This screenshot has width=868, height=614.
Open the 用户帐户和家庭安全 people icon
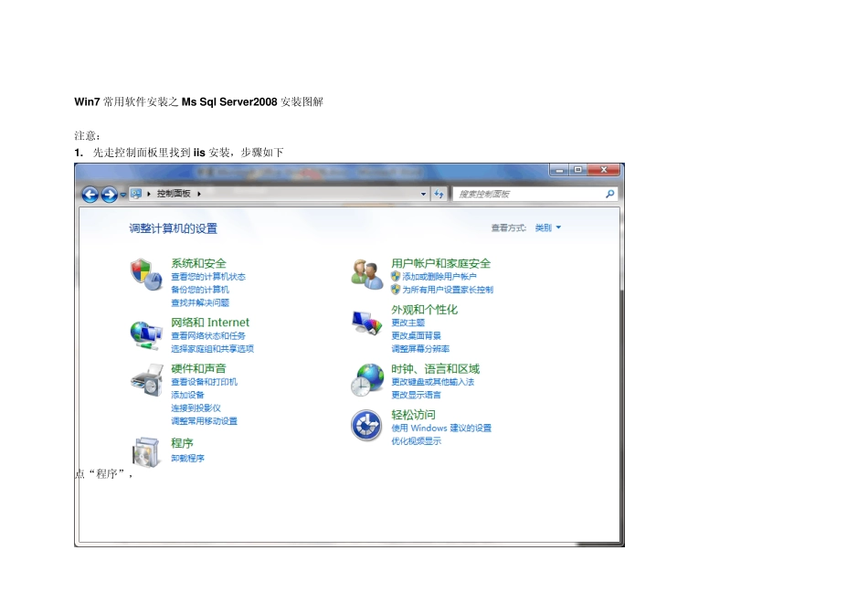tap(366, 274)
